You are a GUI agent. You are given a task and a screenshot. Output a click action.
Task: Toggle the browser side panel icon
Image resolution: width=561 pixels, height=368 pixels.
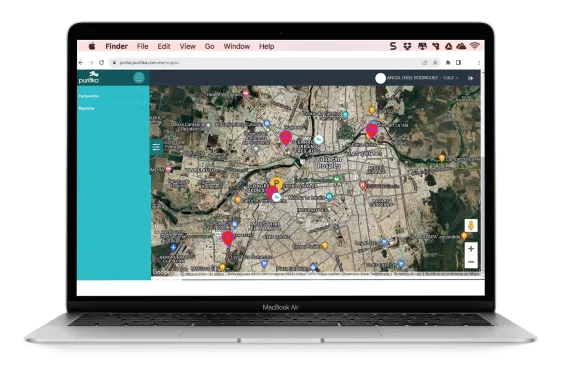[459, 63]
